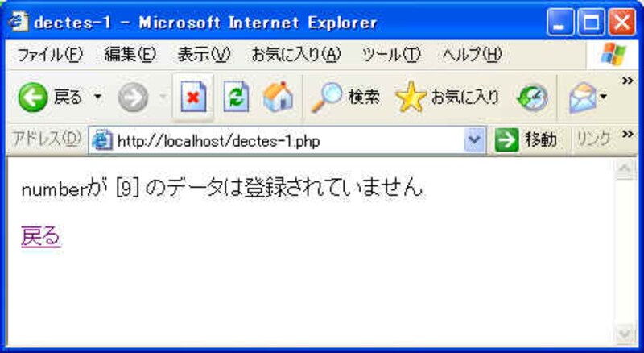Open the address bar URL dropdown

click(x=475, y=141)
